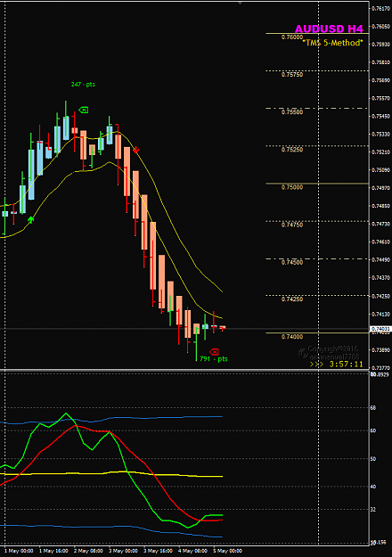Click 0.75930 on the price axis
392x557 pixels.
pos(381,45)
